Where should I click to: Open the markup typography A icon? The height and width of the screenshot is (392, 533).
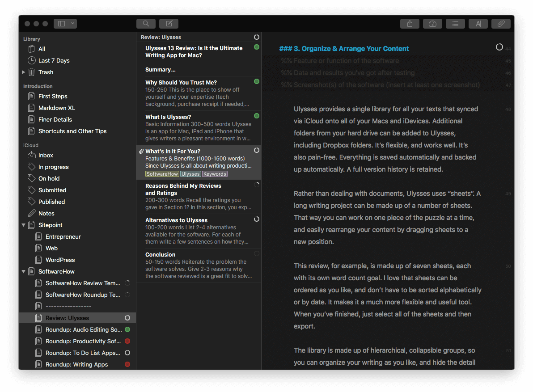point(478,23)
